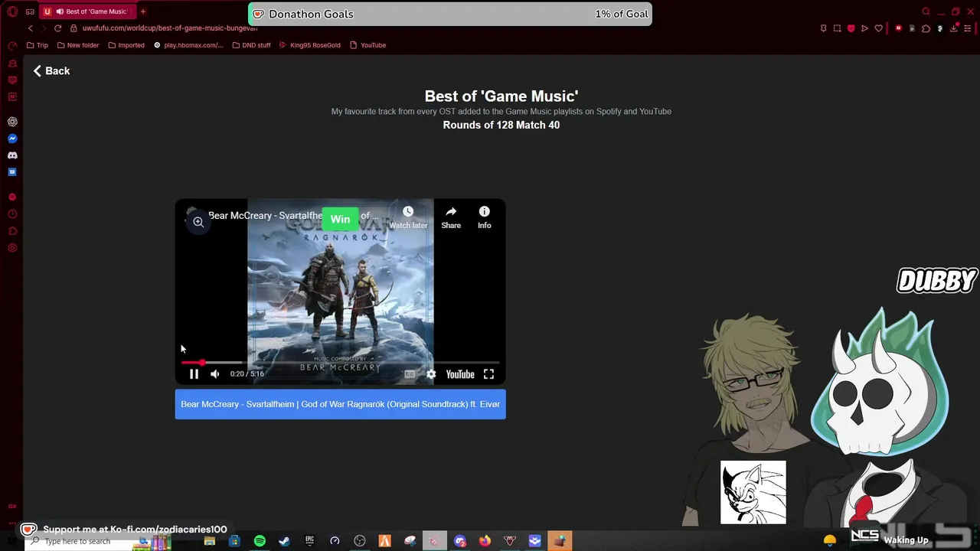
Task: Open sidebar extensions cube icon
Action: (x=12, y=231)
